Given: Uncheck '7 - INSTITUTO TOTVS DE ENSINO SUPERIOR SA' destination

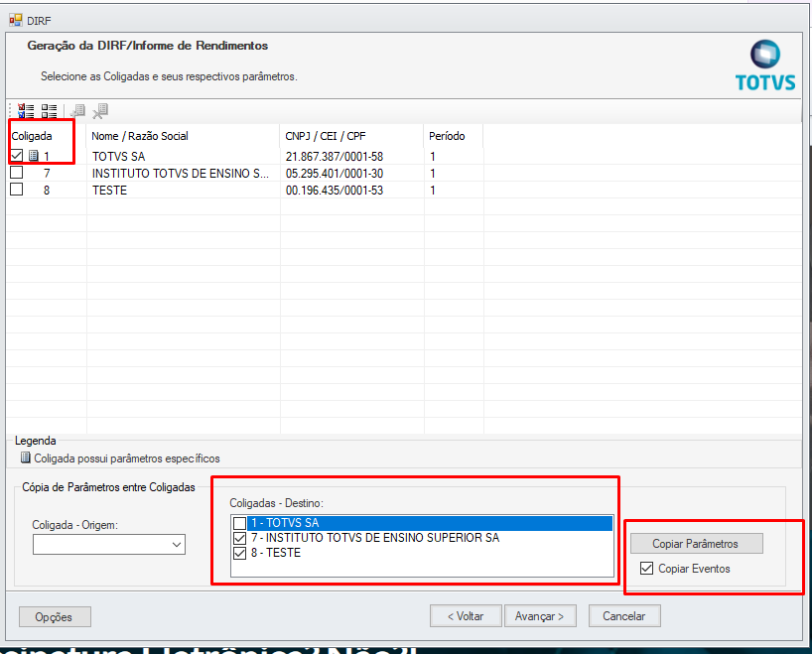Looking at the screenshot, I should tap(239, 539).
